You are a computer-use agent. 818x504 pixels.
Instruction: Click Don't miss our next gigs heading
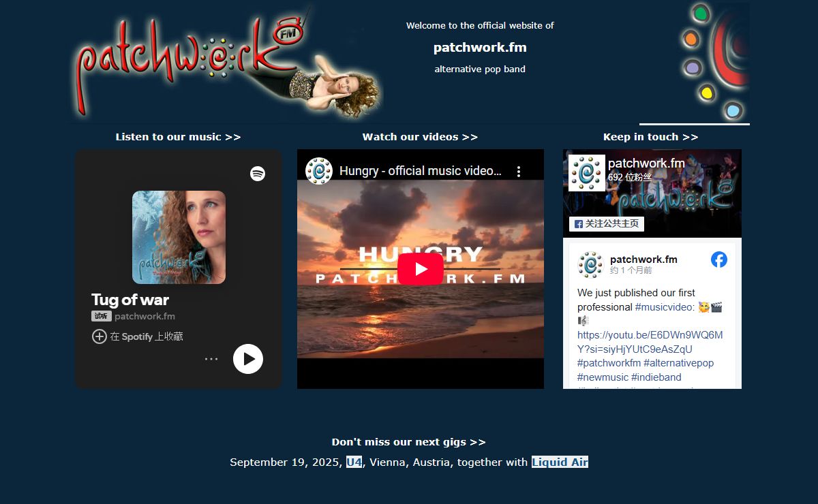pyautogui.click(x=408, y=442)
